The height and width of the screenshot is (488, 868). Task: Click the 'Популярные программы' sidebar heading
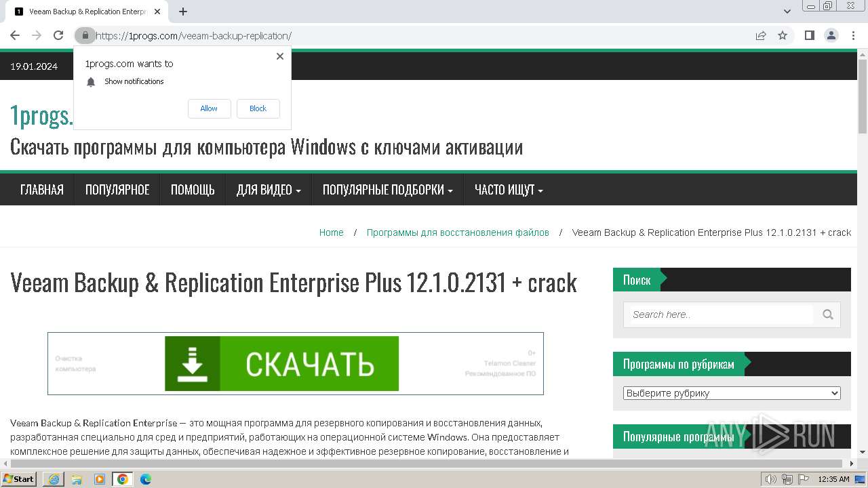679,437
